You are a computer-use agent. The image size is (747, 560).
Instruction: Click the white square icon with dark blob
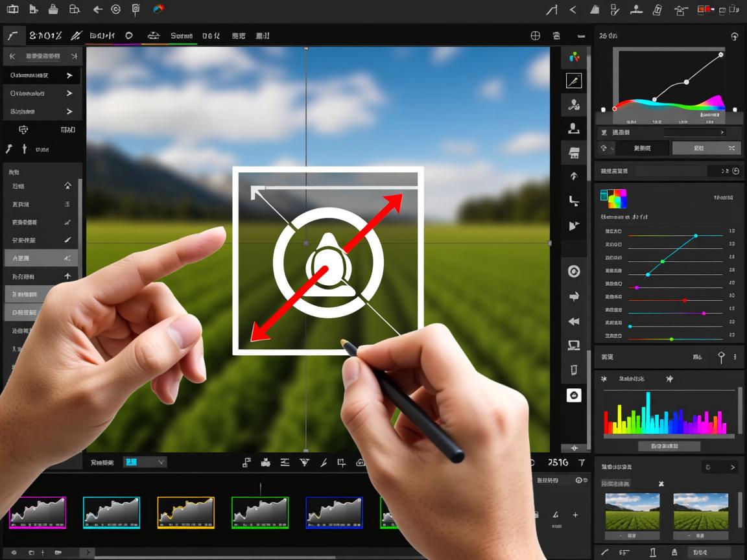coord(574,395)
